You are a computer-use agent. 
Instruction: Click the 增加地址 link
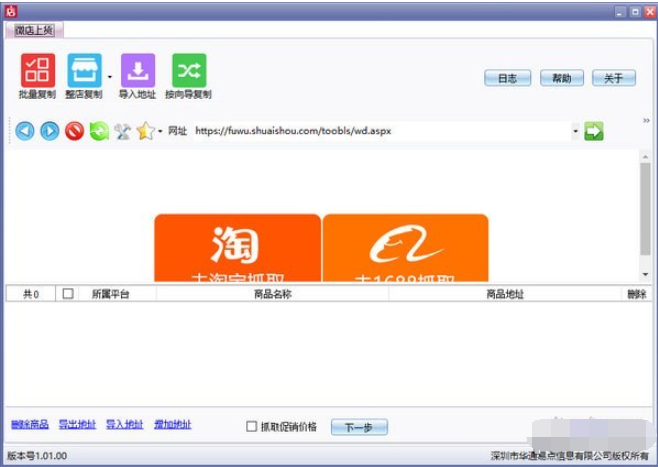click(x=172, y=425)
